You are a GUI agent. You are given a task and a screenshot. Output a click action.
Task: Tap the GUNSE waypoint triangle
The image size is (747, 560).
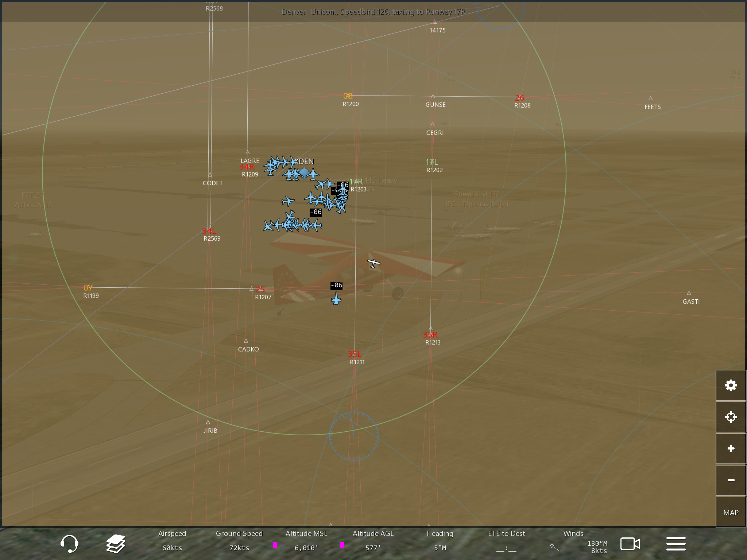433,97
